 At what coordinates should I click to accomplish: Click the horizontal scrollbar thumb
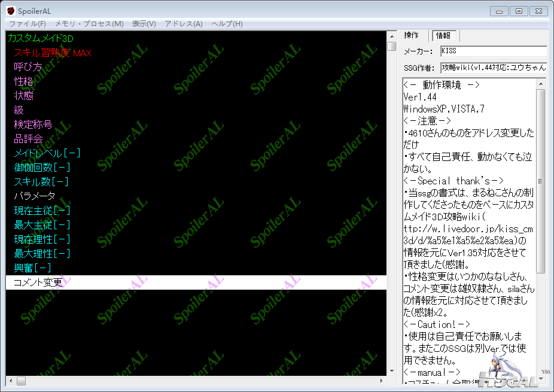[x=21, y=381]
